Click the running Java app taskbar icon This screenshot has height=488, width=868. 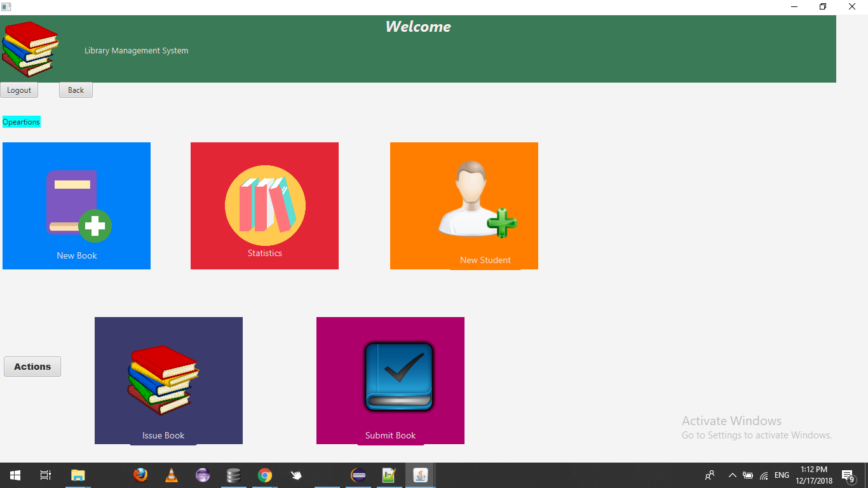click(x=420, y=475)
